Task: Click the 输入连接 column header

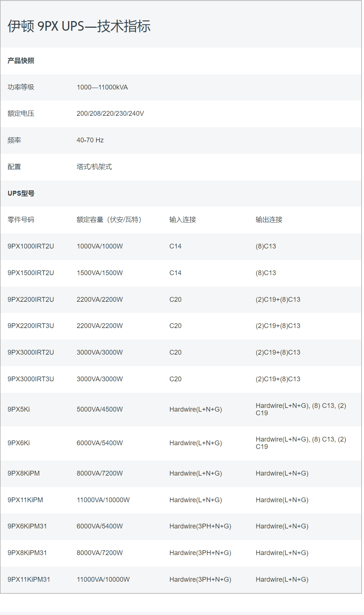Action: tap(183, 220)
